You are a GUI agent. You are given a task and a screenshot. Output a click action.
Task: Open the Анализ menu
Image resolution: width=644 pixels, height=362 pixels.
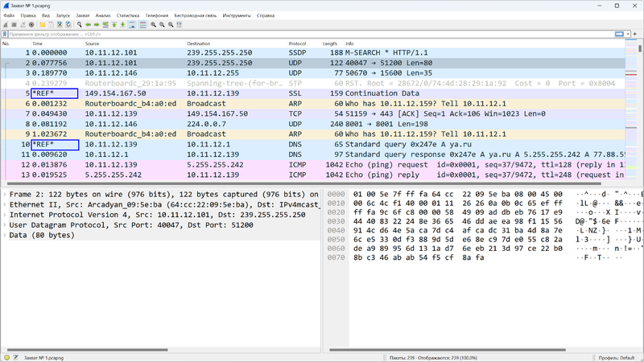(103, 15)
